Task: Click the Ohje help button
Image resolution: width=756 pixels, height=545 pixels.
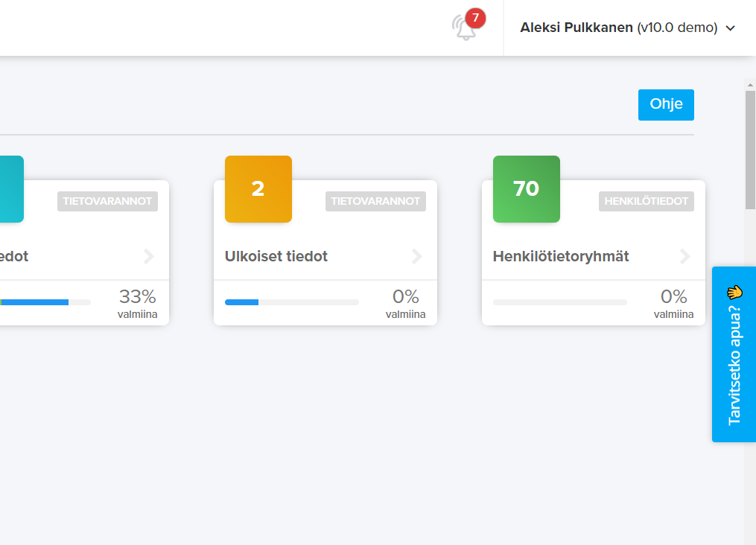Action: click(x=666, y=104)
